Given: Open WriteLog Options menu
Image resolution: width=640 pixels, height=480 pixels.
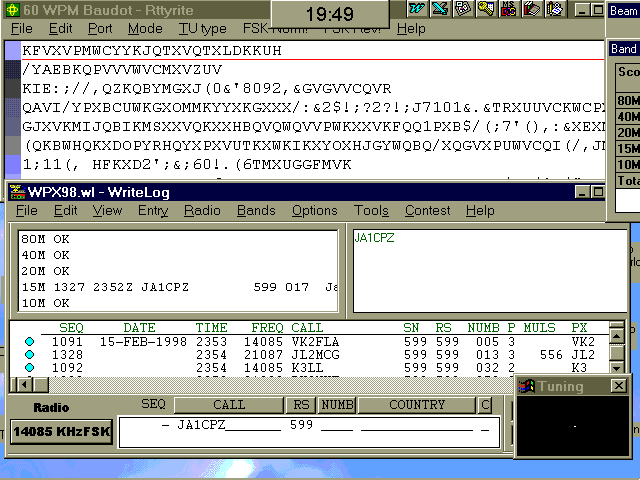Looking at the screenshot, I should coord(315,211).
